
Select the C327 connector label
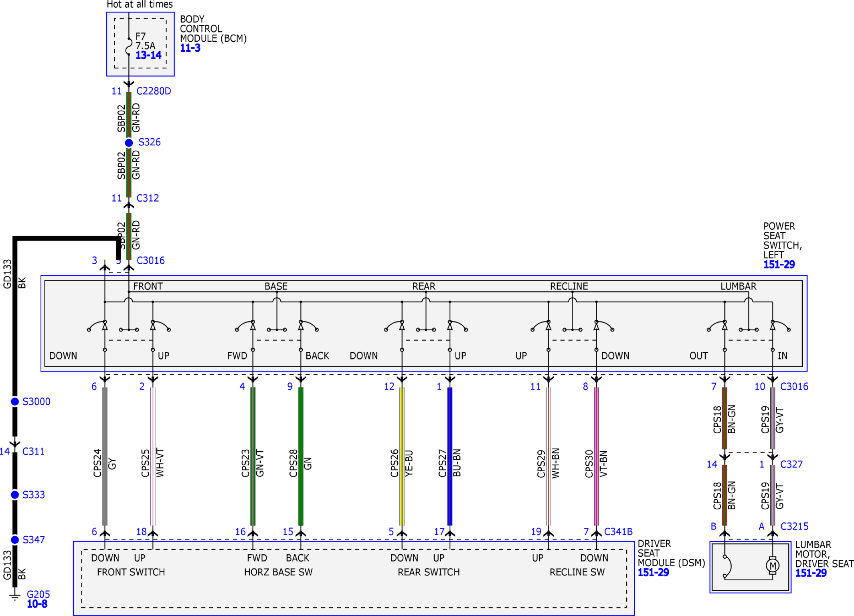coord(791,465)
